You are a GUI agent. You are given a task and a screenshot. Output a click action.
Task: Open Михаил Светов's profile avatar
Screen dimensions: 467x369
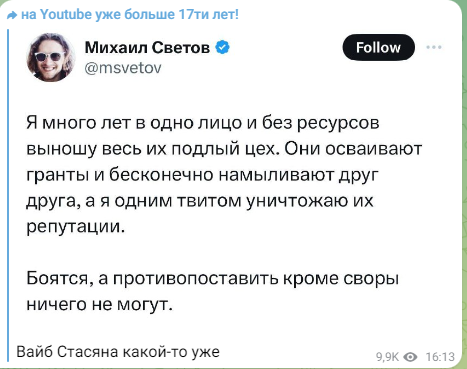coord(51,57)
